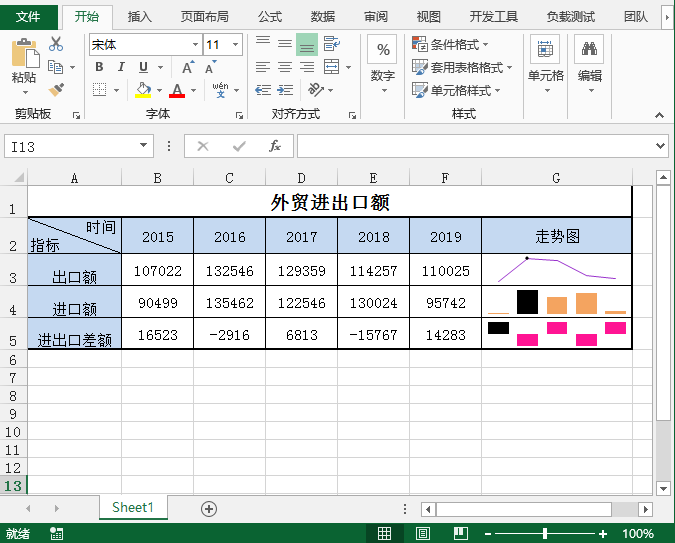The height and width of the screenshot is (543, 675).
Task: Click the 条件格式 button
Action: click(x=450, y=44)
